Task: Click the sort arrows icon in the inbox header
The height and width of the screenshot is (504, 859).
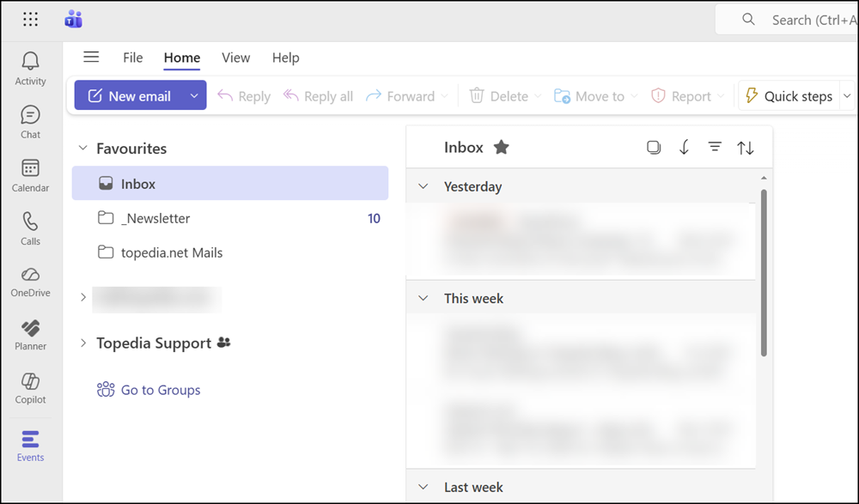Action: tap(746, 147)
